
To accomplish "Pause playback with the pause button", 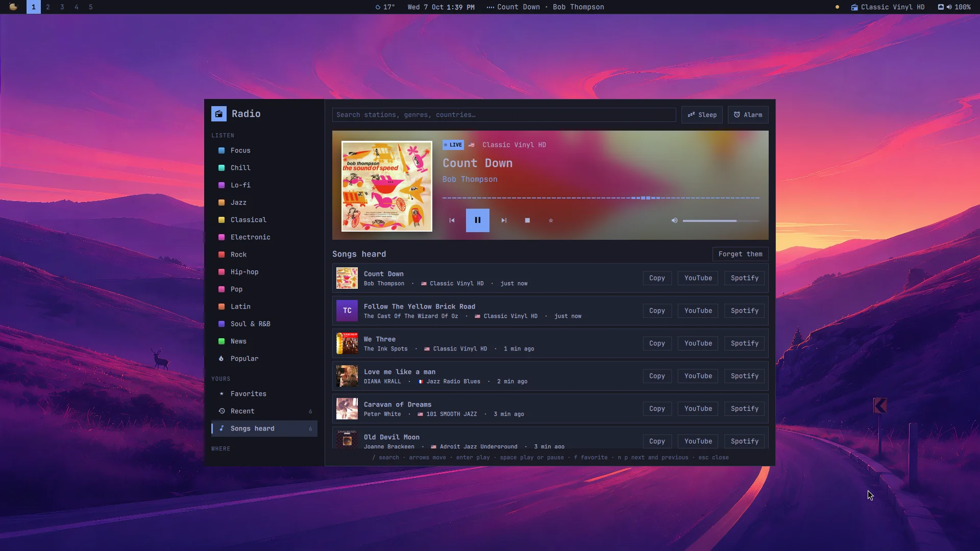I will pyautogui.click(x=477, y=220).
